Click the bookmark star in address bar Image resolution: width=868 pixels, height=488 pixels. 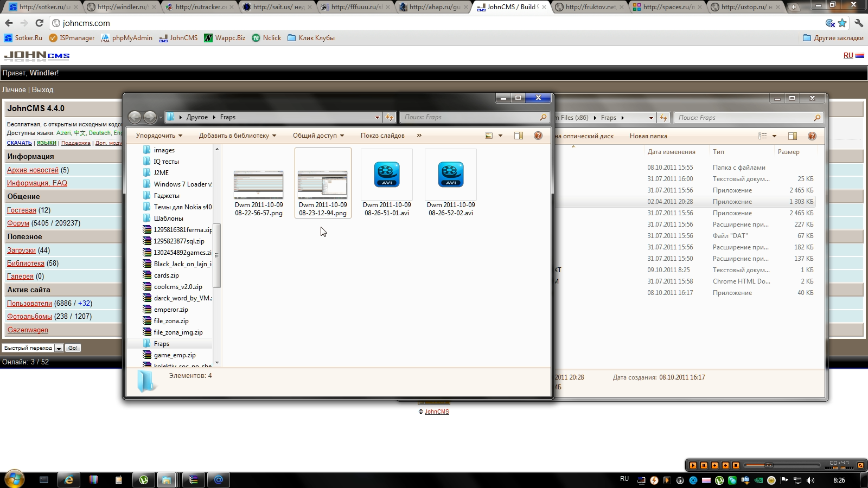coord(842,23)
